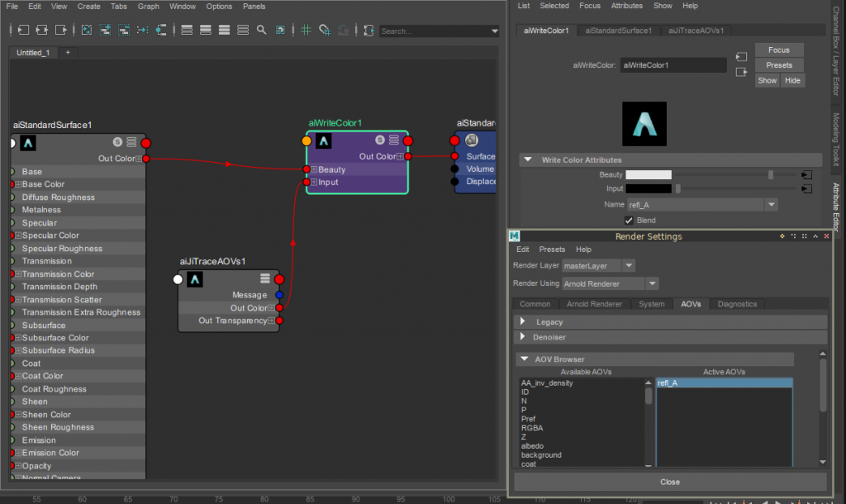
Task: Open the Name dropdown showing refl_A
Action: [772, 204]
